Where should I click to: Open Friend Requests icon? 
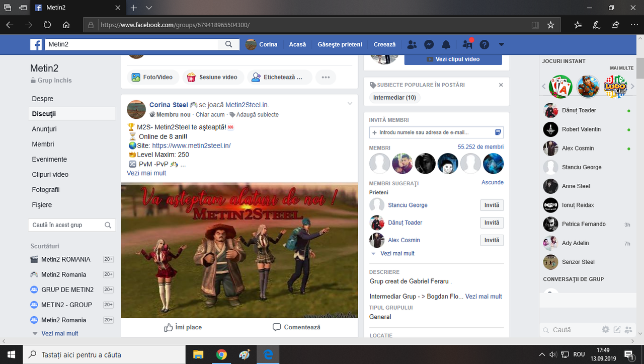point(412,44)
